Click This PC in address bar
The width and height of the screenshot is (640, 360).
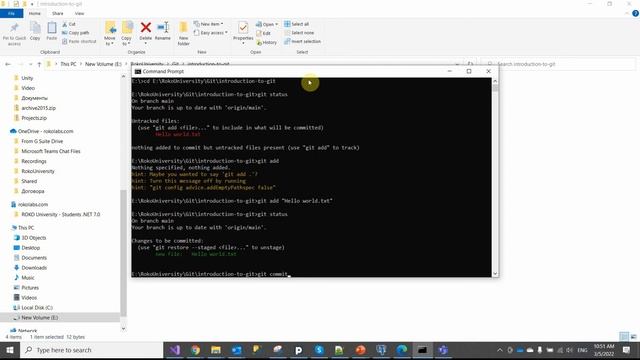(68, 64)
